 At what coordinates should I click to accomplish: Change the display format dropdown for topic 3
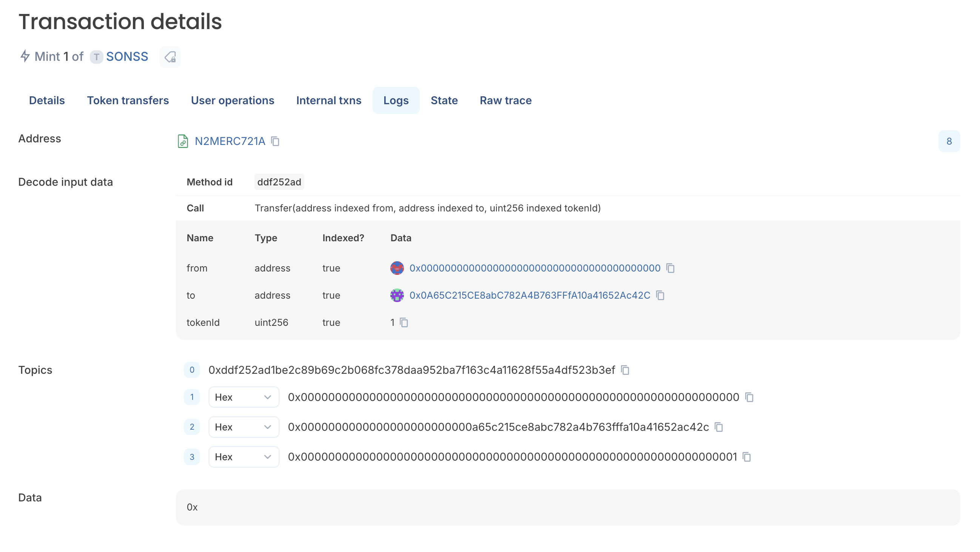243,456
